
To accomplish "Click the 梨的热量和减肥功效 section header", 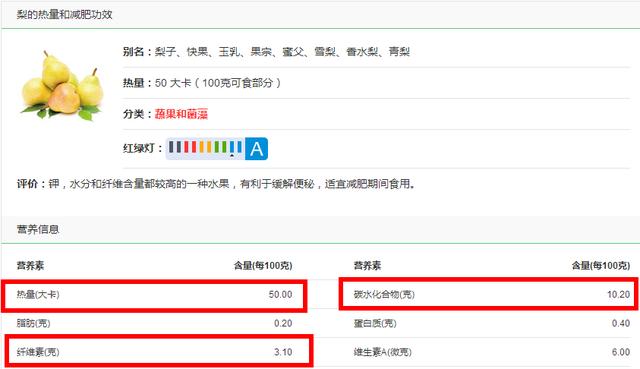I will [64, 15].
